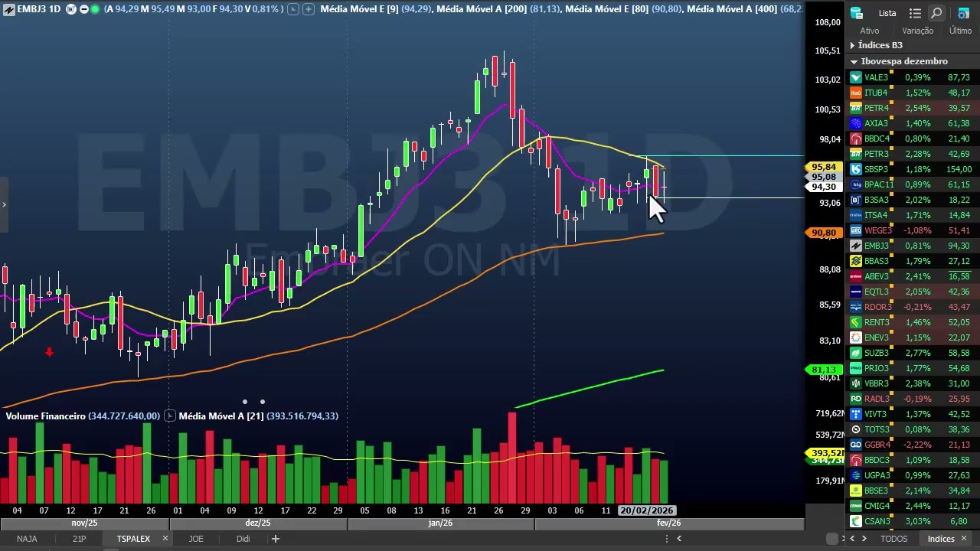
Task: Click the BBDC4 logo icon
Action: tap(856, 139)
